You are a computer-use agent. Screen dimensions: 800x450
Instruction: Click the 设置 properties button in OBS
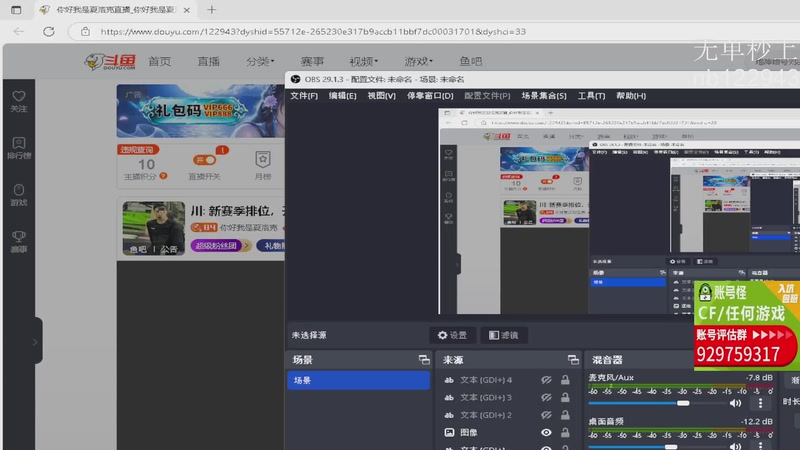tap(453, 335)
